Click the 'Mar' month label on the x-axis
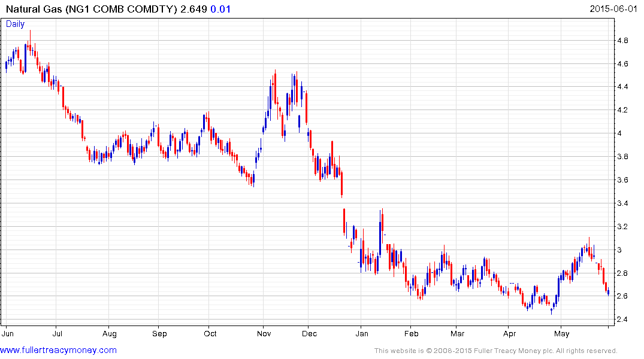644x359 pixels. tap(458, 333)
